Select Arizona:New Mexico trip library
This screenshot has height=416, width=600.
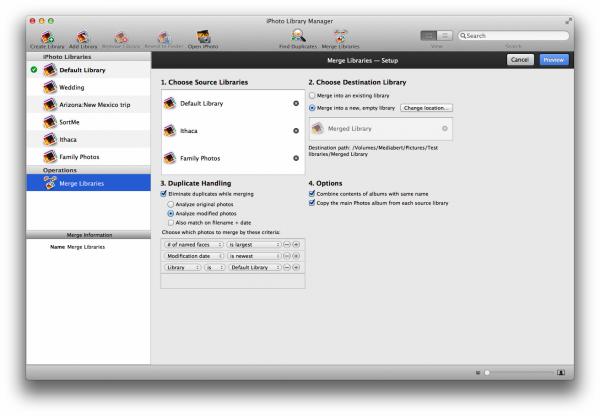coord(88,104)
